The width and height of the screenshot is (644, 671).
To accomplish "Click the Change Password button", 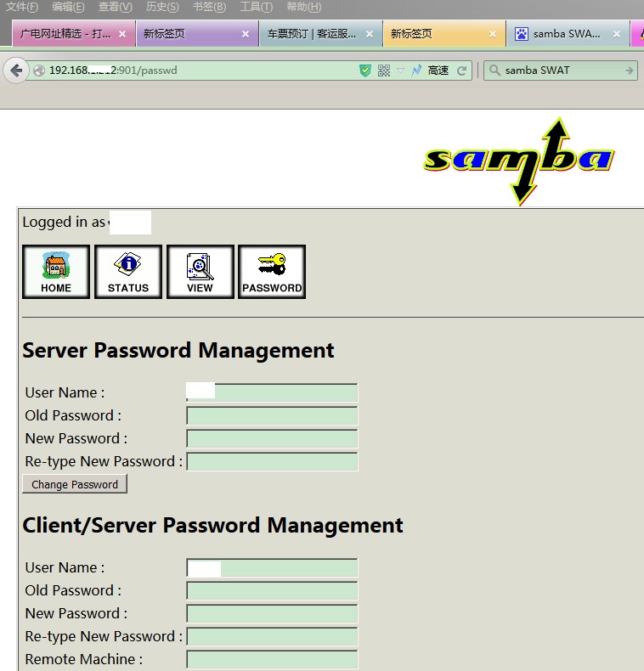I will click(75, 484).
